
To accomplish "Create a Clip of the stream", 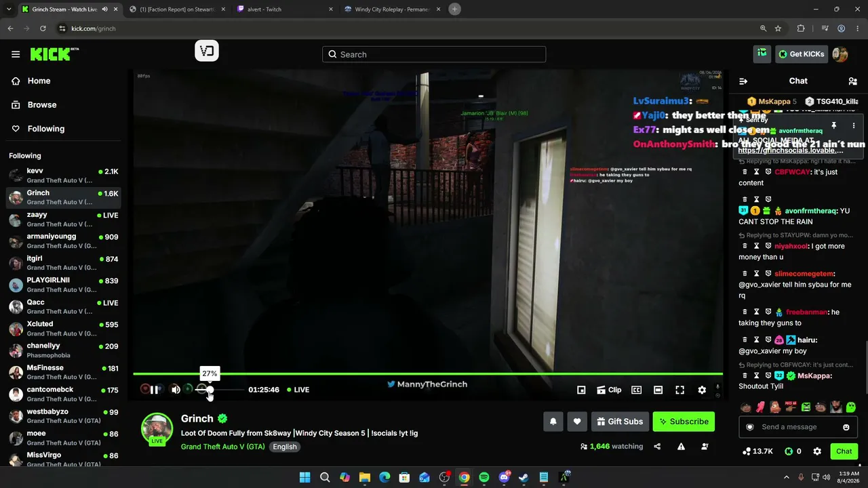I will (609, 390).
